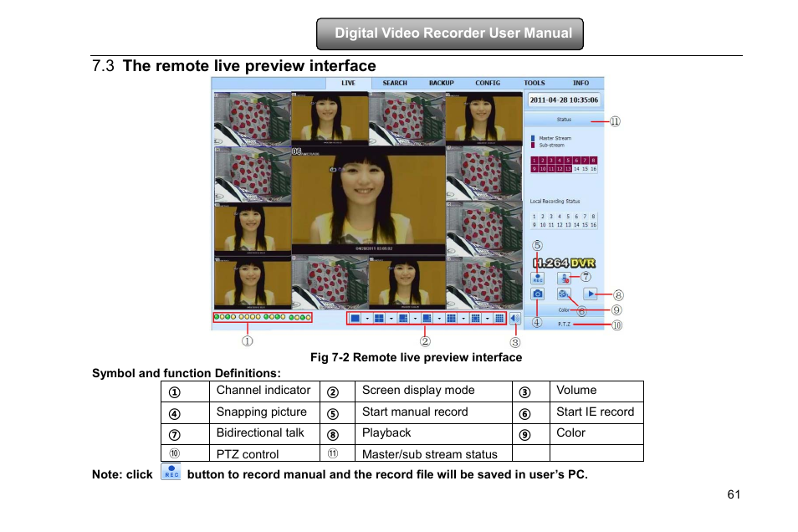The height and width of the screenshot is (532, 798).
Task: Start manual recording with the REC icon beside the talk icon
Action: coord(537,278)
